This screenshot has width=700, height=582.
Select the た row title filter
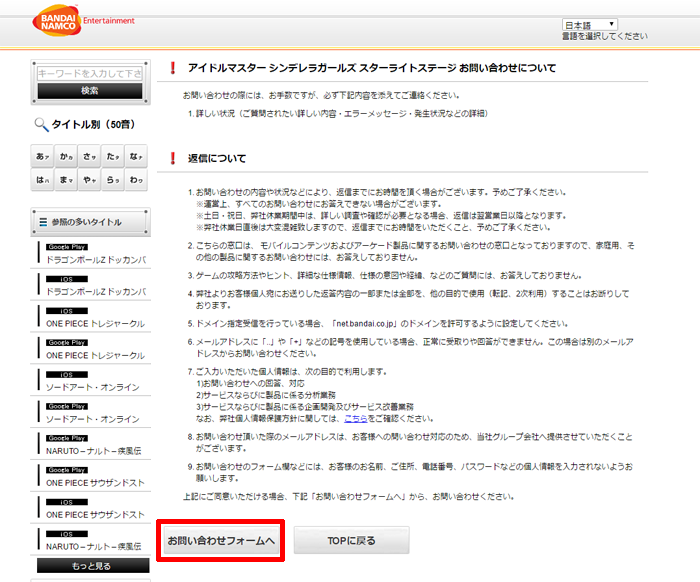pos(112,156)
